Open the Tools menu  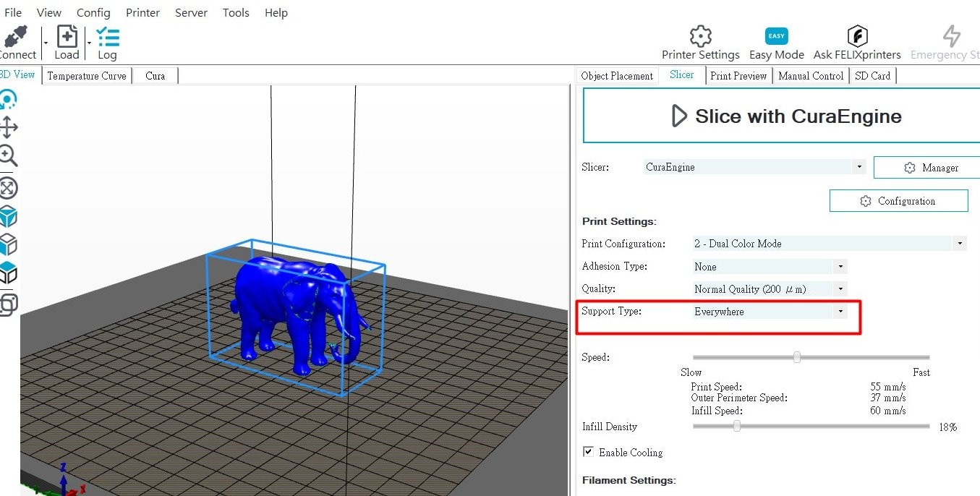click(x=236, y=12)
